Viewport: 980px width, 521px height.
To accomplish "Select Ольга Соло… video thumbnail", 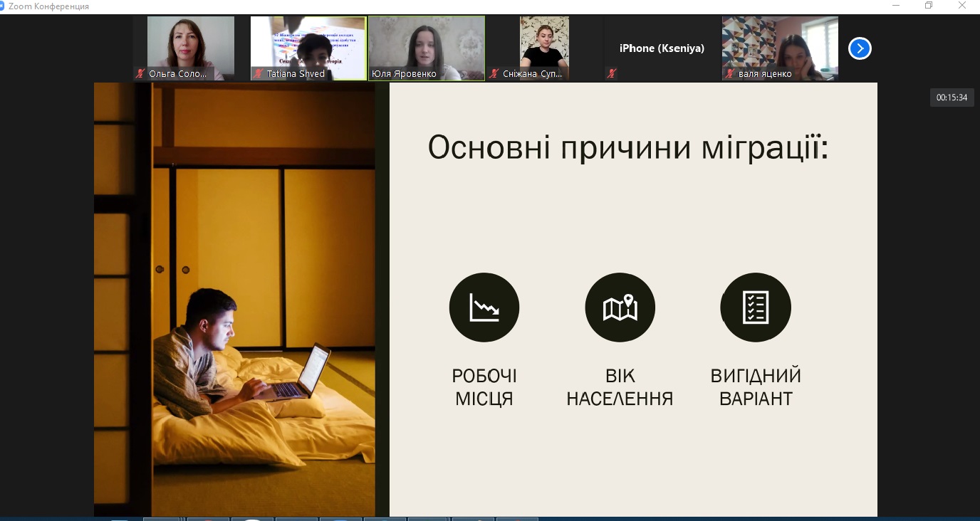I will [x=191, y=48].
